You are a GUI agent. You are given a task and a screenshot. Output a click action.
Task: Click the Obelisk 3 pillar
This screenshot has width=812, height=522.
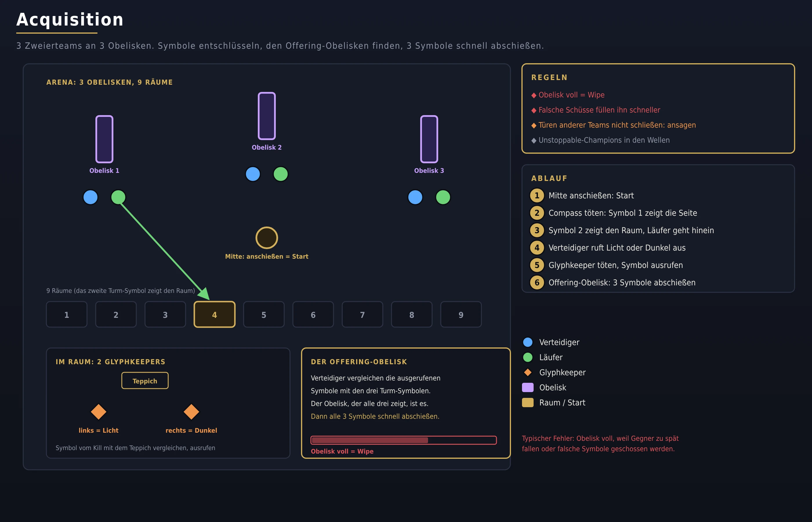tap(429, 139)
